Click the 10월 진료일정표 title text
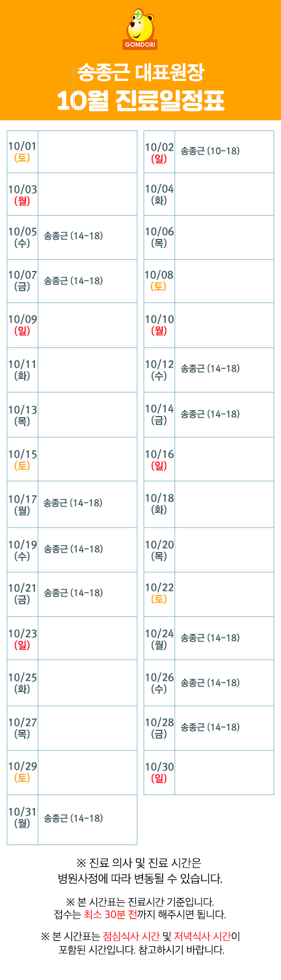This screenshot has height=980, width=281. tap(141, 101)
